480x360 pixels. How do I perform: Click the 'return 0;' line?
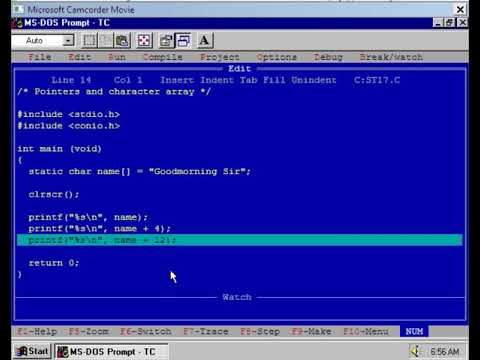pos(54,263)
